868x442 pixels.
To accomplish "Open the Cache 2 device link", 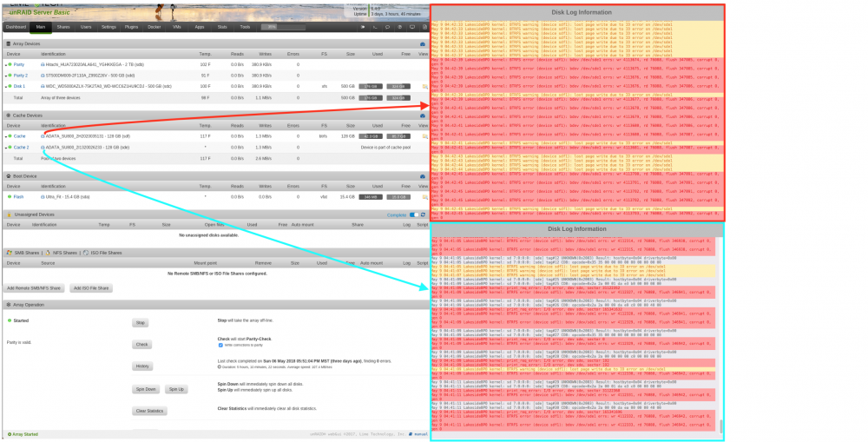I will pos(21,148).
